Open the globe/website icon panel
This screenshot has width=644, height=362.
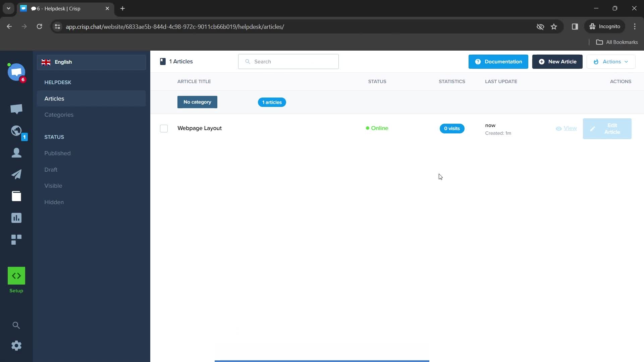[x=16, y=131]
